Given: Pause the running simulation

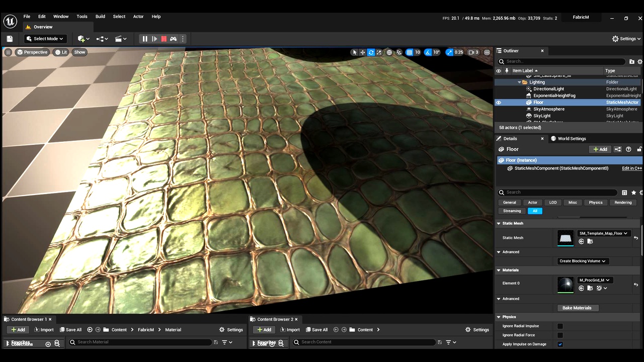Looking at the screenshot, I should click(x=145, y=39).
